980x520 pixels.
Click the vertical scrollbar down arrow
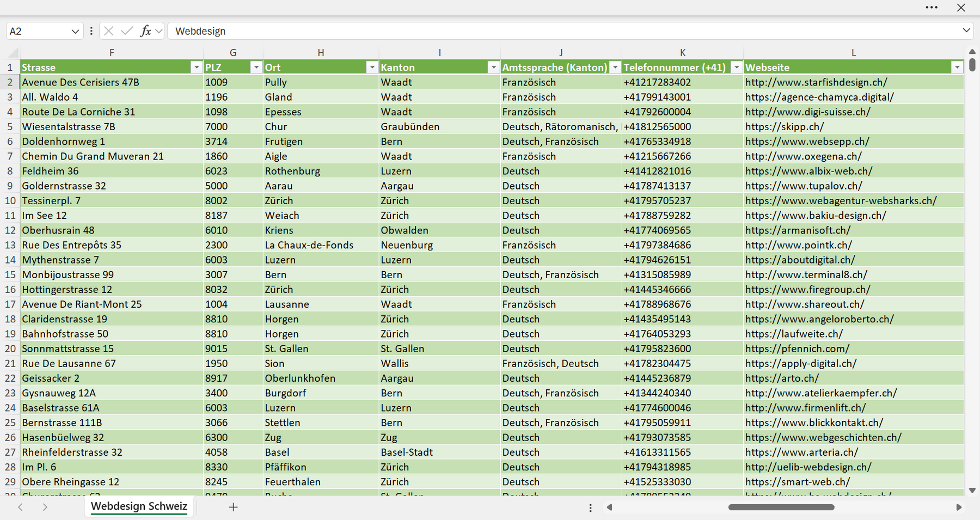972,490
